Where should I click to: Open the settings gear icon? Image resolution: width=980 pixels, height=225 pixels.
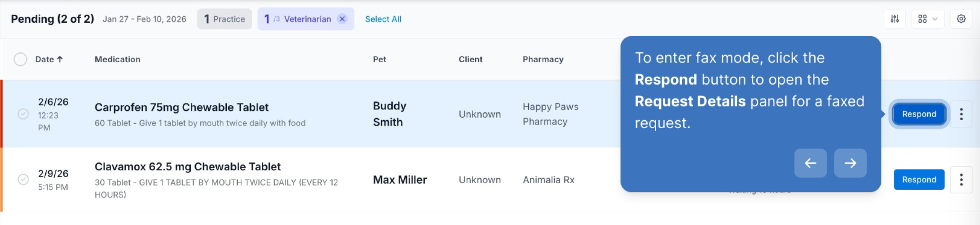point(961,19)
